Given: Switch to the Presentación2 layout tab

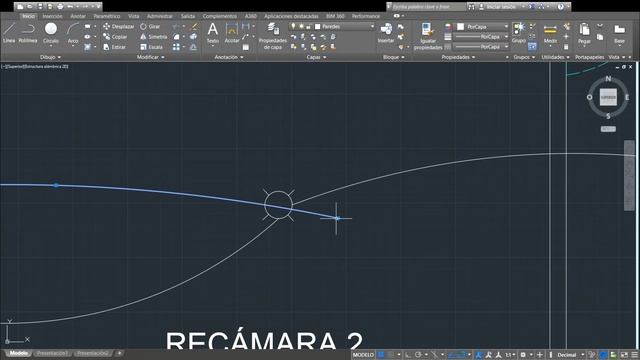Looking at the screenshot, I should 92,353.
